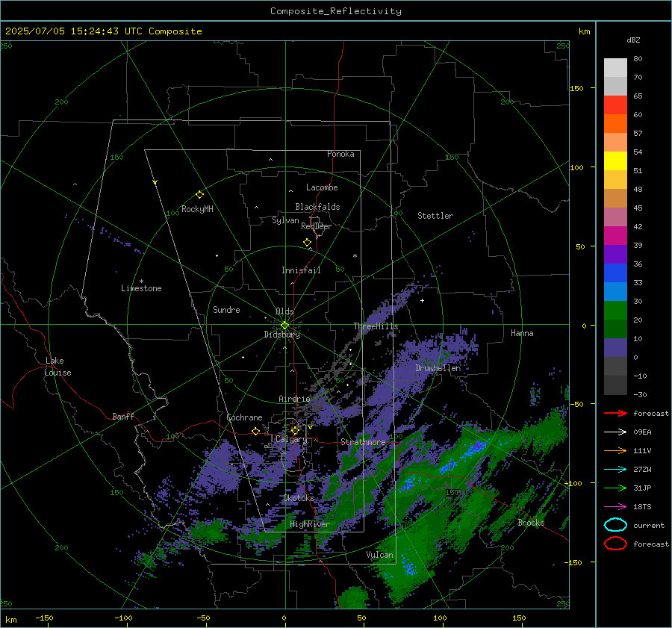Click the Banff town label
The width and height of the screenshot is (672, 628).
123,417
